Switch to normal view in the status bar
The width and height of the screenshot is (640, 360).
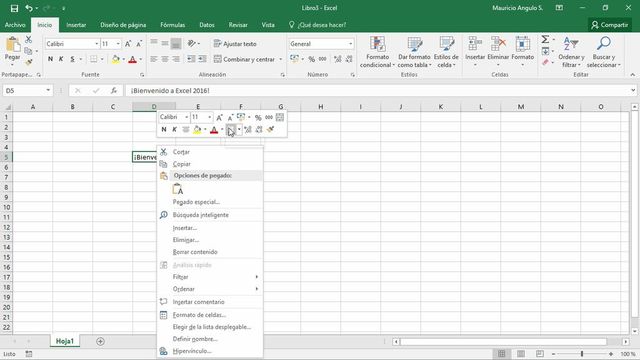(x=502, y=354)
